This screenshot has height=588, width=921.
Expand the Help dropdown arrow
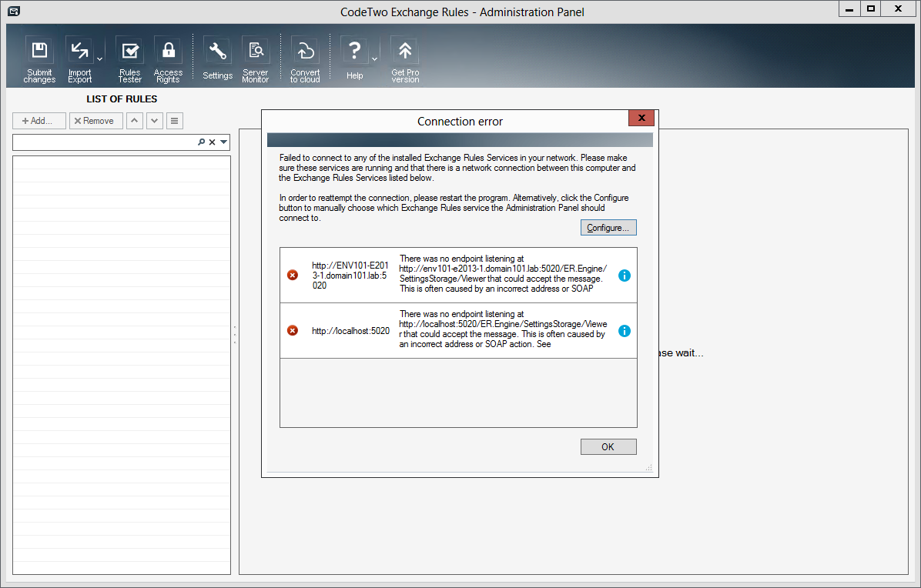click(x=374, y=58)
